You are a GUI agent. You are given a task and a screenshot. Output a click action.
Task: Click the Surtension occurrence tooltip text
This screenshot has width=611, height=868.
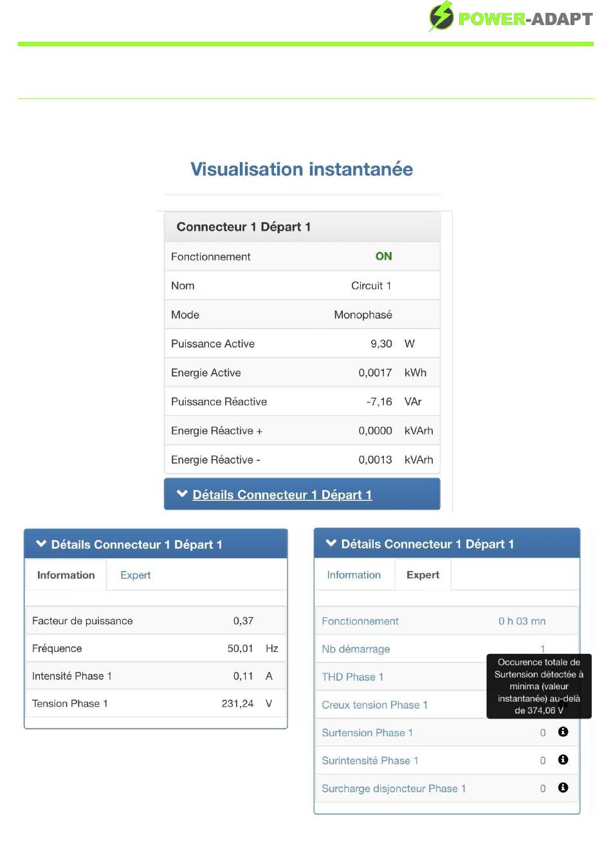(x=539, y=686)
